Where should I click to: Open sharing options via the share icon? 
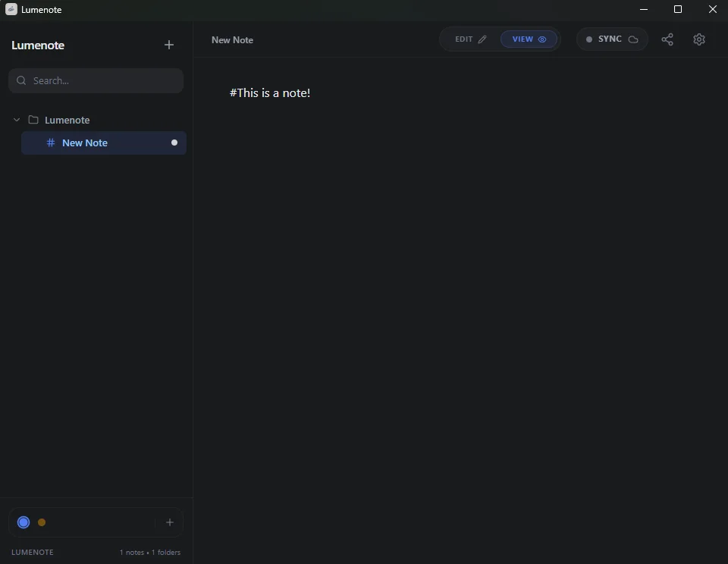[x=667, y=39]
